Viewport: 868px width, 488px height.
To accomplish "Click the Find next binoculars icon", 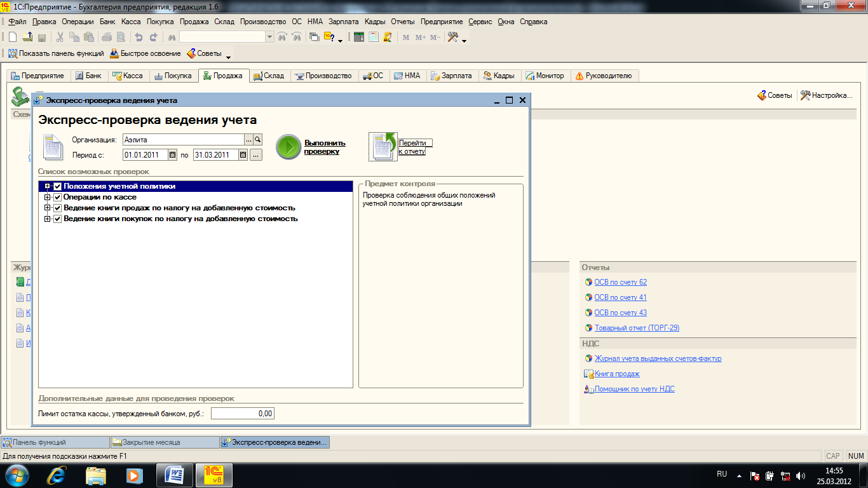I will tap(282, 37).
